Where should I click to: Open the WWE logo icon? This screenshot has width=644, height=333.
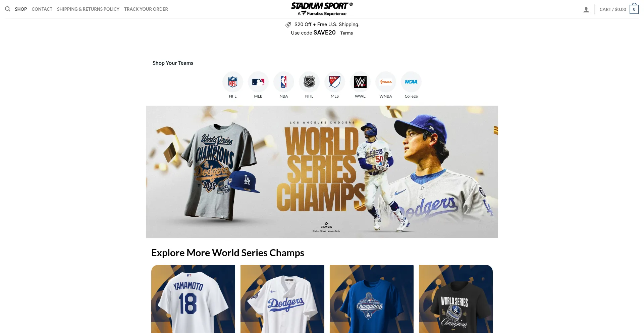pyautogui.click(x=360, y=82)
